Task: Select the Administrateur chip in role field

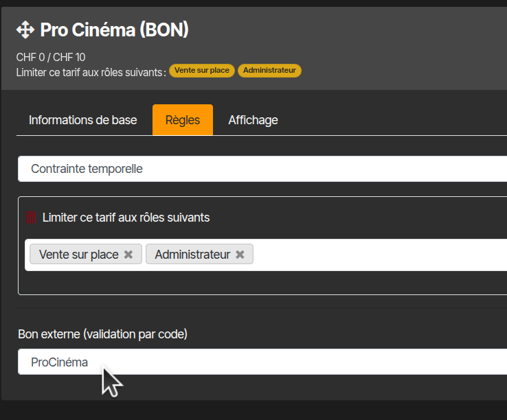Action: coord(199,254)
